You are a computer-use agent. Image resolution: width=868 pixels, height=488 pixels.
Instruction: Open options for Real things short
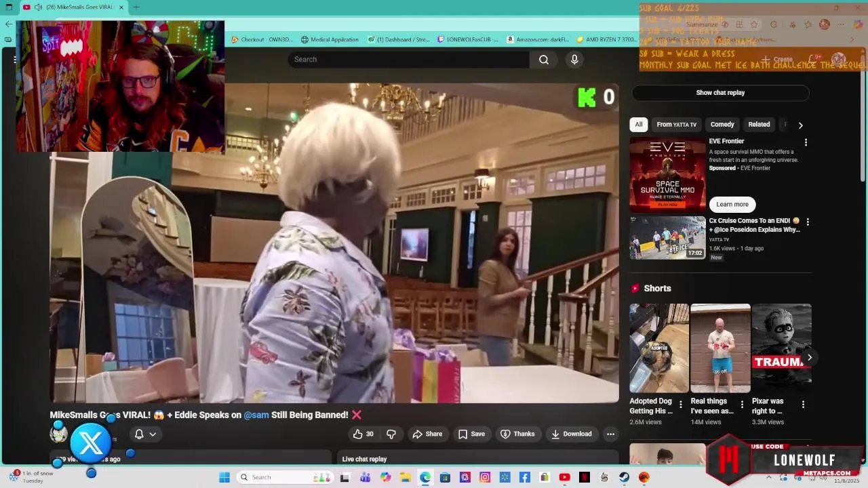(x=742, y=405)
